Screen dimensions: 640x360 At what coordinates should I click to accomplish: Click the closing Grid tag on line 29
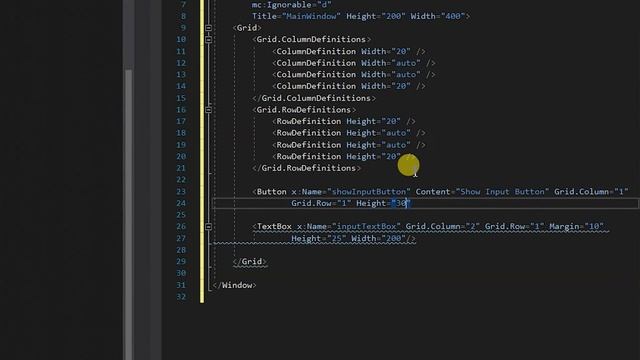pos(249,262)
